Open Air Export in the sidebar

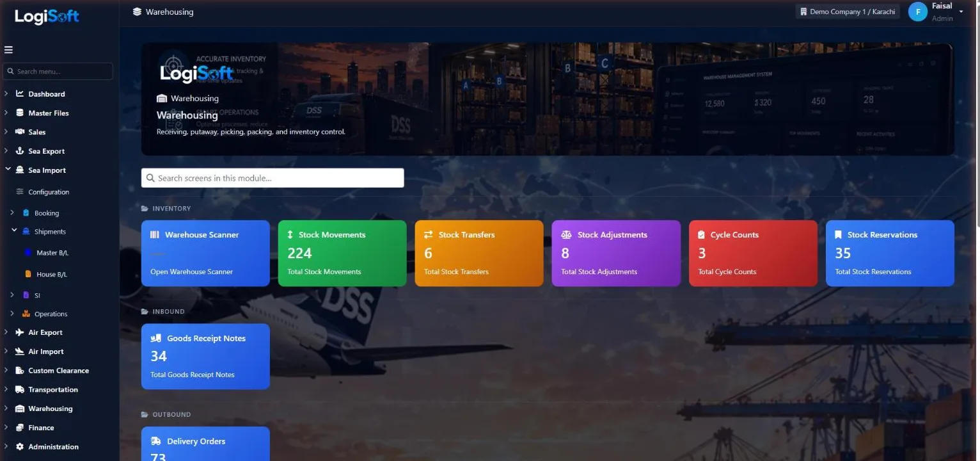coord(45,332)
